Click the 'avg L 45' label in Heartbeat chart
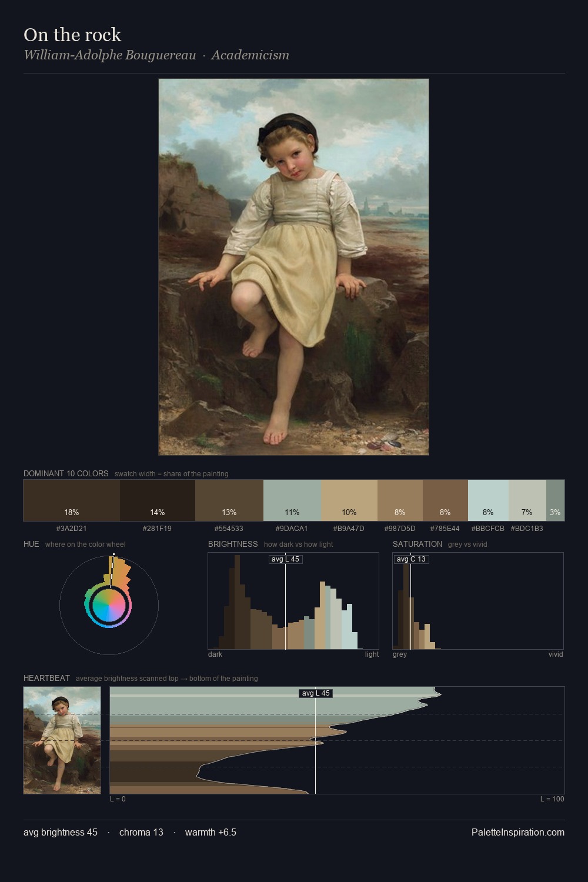The width and height of the screenshot is (588, 882). pos(316,693)
